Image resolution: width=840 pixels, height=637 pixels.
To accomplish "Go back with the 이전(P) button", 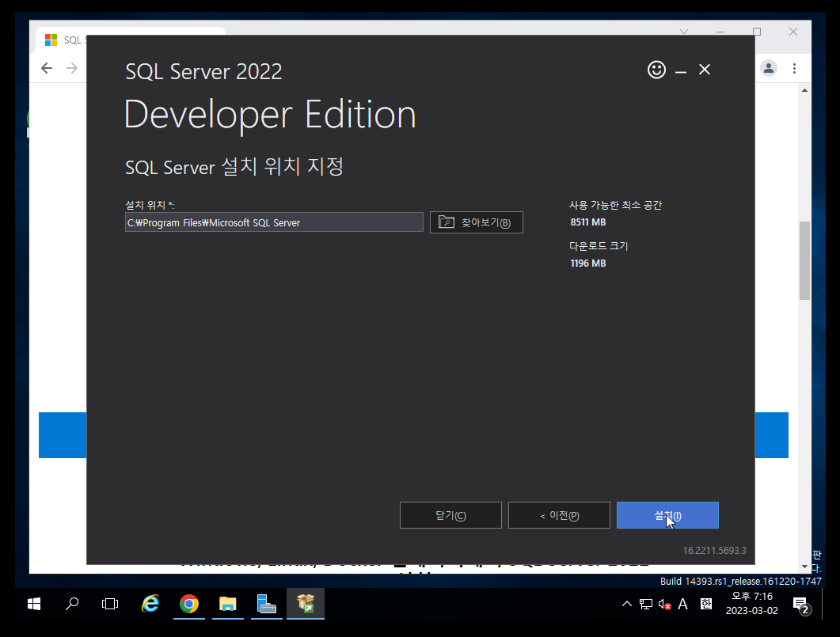I will tap(559, 515).
